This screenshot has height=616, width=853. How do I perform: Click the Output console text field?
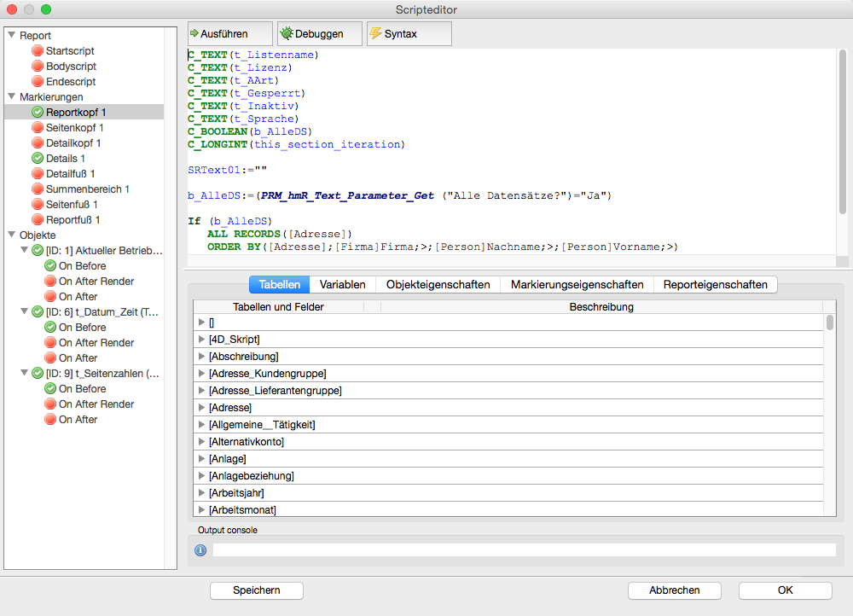coord(524,550)
